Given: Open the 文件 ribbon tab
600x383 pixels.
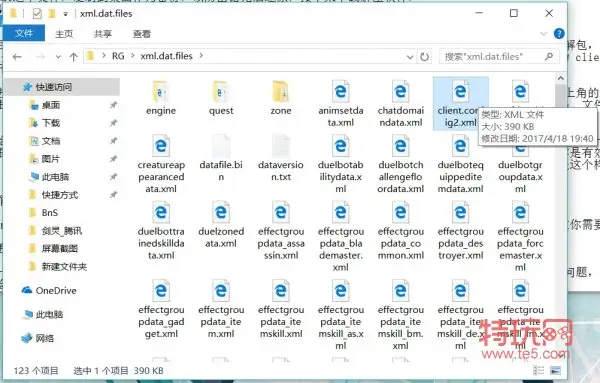Looking at the screenshot, I should click(24, 34).
